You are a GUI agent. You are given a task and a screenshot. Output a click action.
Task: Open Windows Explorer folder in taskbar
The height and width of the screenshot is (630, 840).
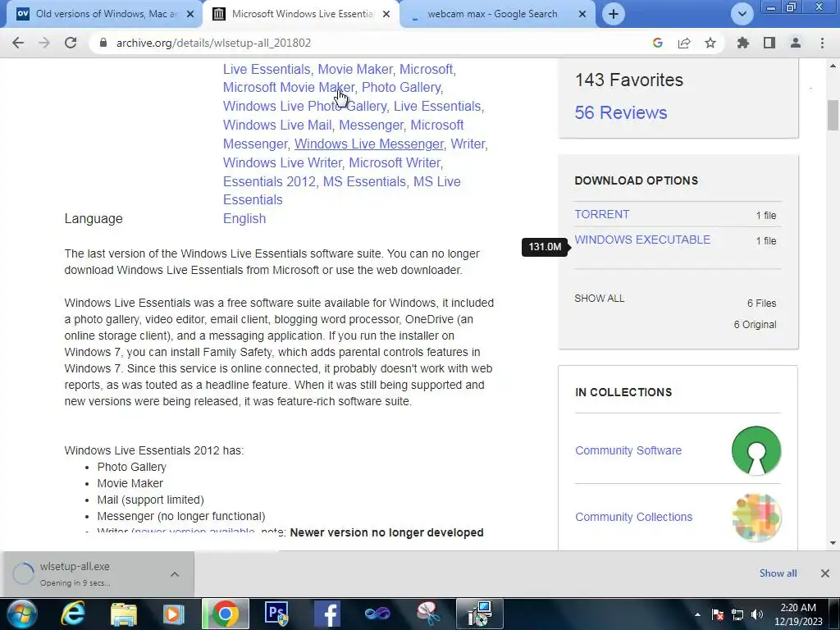click(124, 614)
